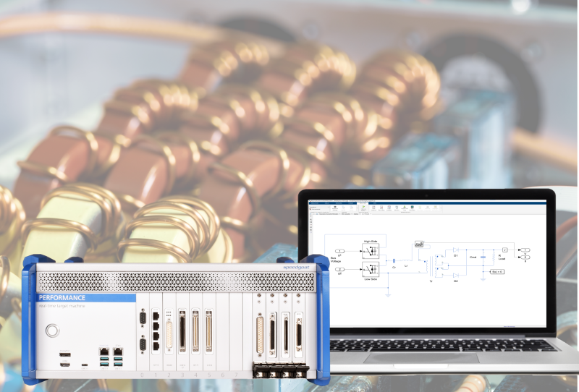
Task: Click output port 2 on the right
Action: [525, 257]
